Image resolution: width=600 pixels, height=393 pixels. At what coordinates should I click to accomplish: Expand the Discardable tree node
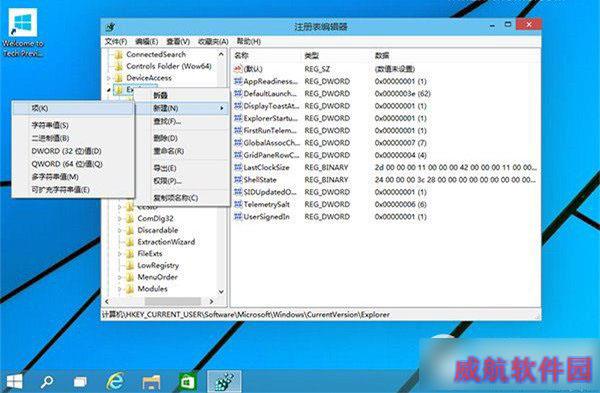tap(120, 230)
